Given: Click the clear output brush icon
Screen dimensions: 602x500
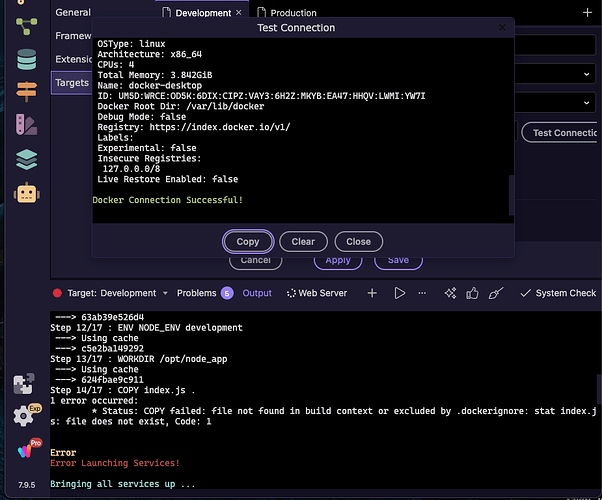Looking at the screenshot, I should tap(496, 293).
